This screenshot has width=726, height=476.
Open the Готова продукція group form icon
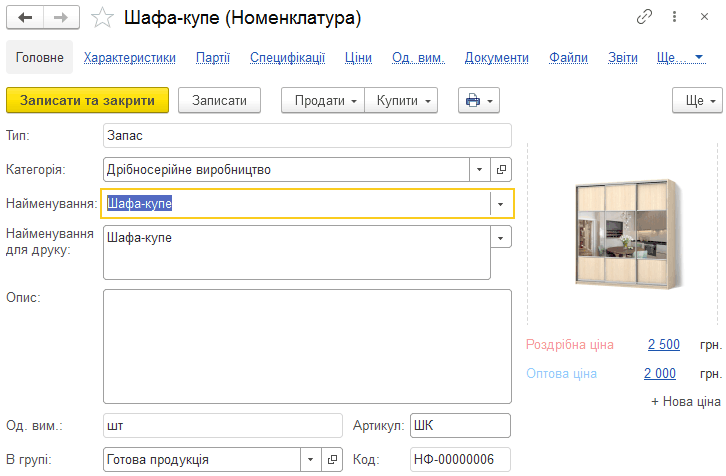pyautogui.click(x=332, y=459)
